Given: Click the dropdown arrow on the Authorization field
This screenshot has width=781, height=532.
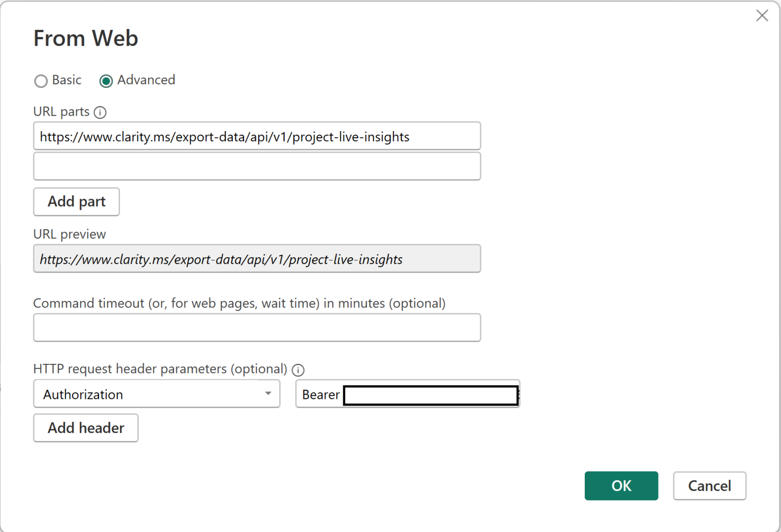Looking at the screenshot, I should coord(269,394).
